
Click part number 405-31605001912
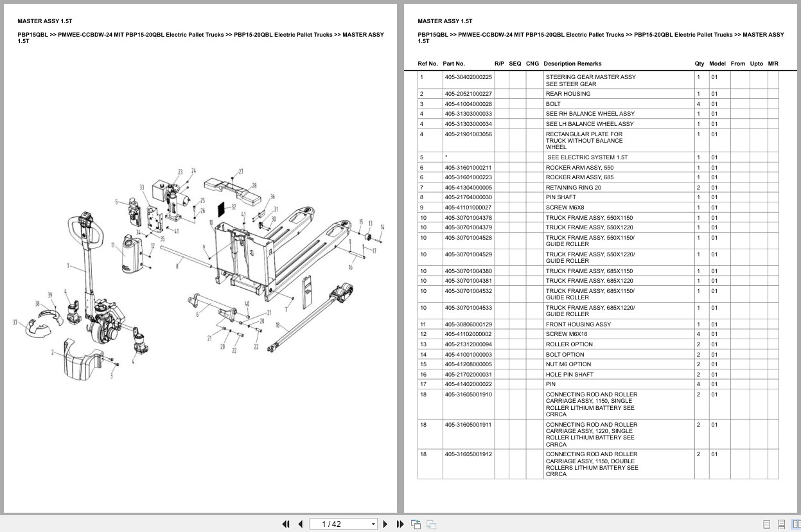[x=468, y=454]
